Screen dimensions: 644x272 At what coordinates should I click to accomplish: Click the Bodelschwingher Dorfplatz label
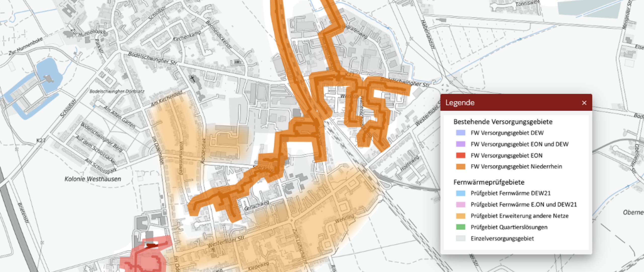(117, 91)
